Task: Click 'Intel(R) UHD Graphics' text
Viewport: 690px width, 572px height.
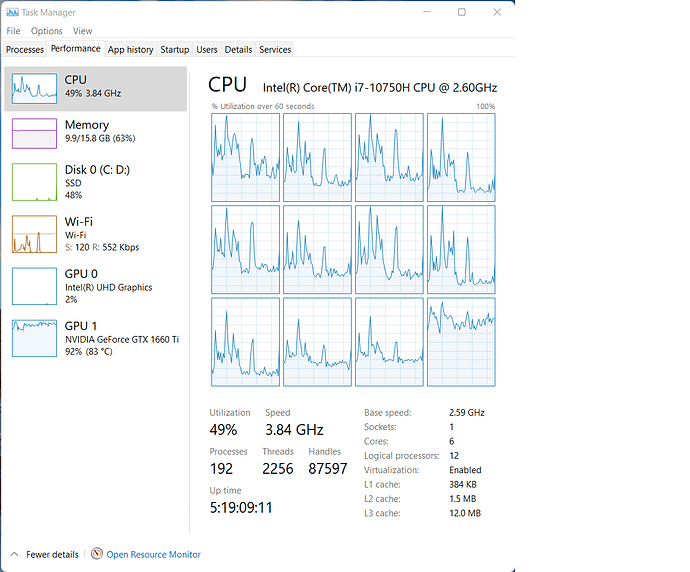Action: tap(109, 287)
